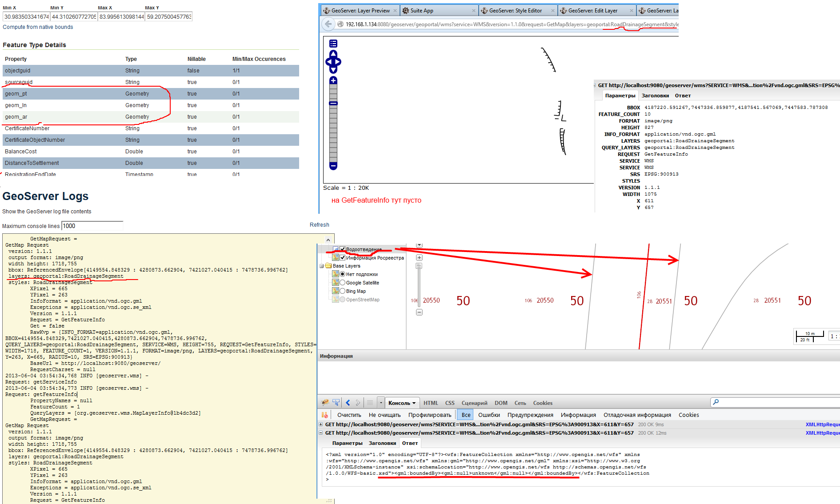The height and width of the screenshot is (504, 840).
Task: Click the zoom-out minus below zoom bar
Action: click(333, 166)
